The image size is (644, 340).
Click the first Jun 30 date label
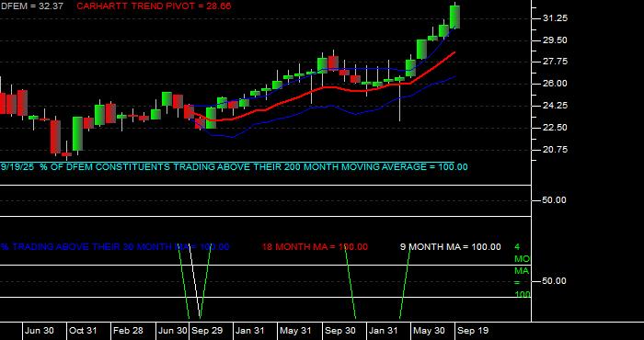pos(39,331)
